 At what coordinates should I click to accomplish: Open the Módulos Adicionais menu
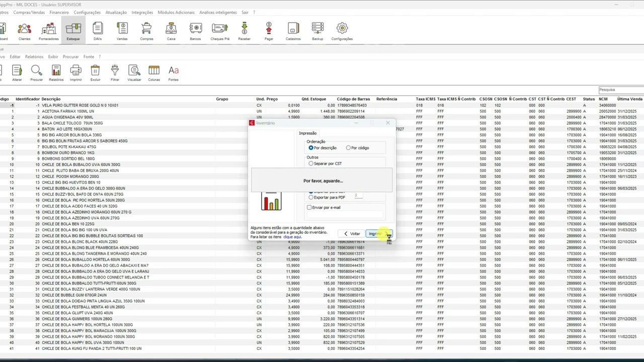click(176, 12)
